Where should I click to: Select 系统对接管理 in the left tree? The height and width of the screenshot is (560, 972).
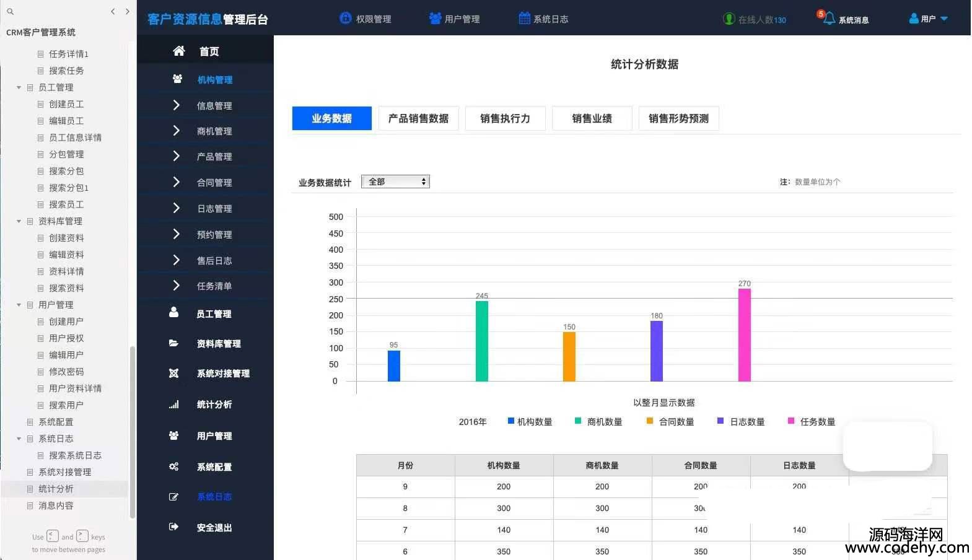[x=64, y=472]
